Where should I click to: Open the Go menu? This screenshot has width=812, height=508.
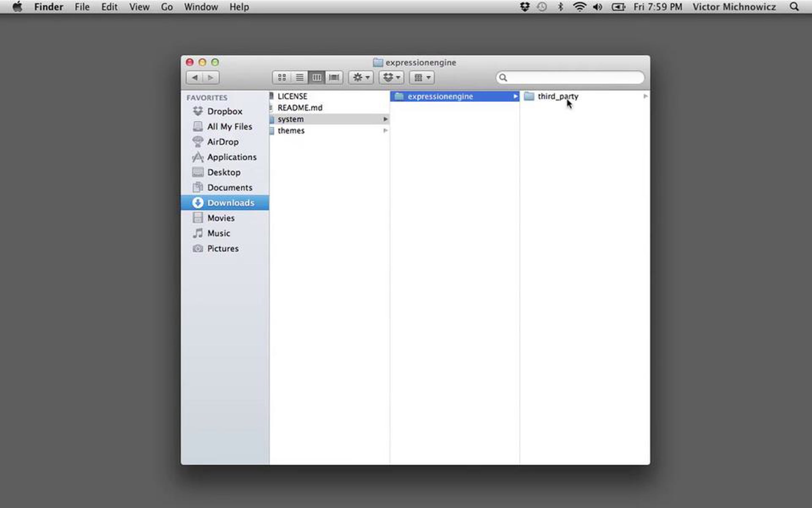(x=167, y=7)
